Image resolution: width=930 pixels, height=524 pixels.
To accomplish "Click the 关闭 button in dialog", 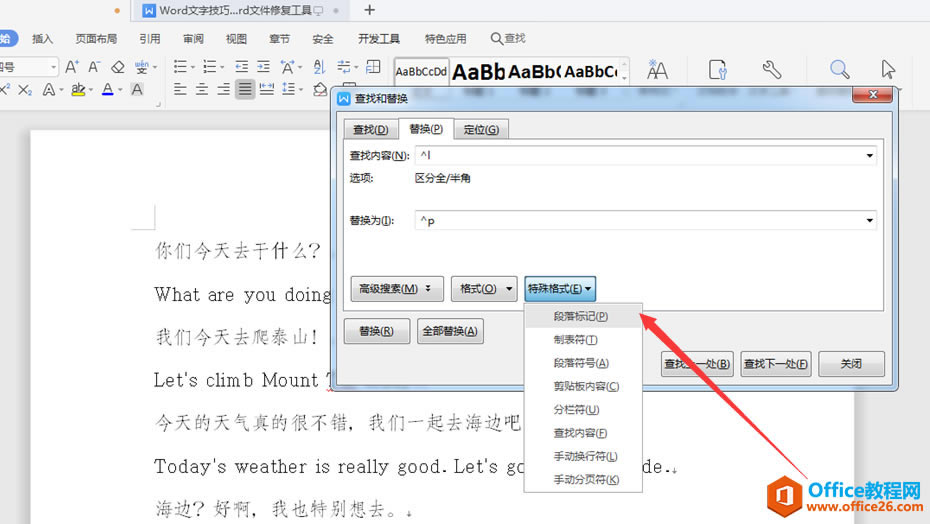I will [x=851, y=364].
